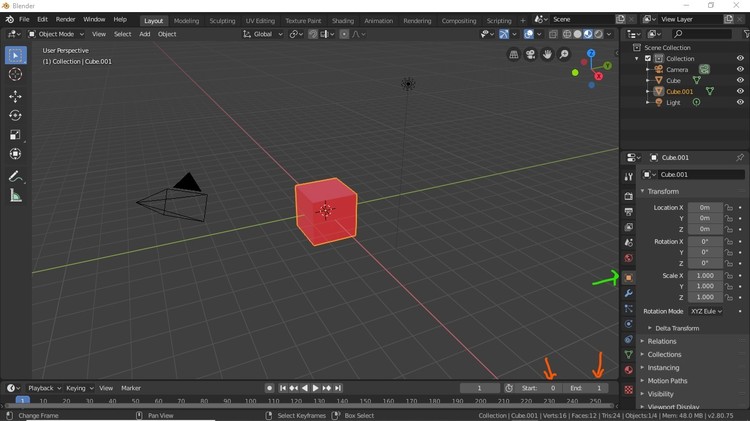
Task: Choose the Move tool
Action: point(15,97)
